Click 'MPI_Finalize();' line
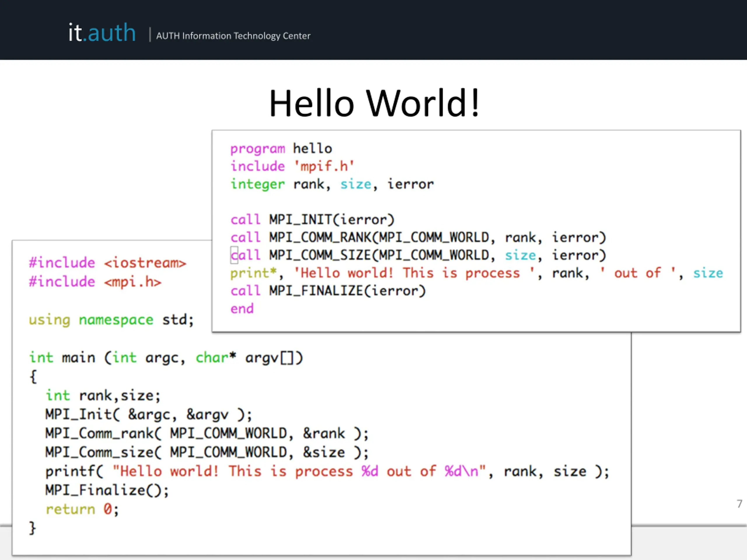Screen dimensions: 747x560 (107, 491)
